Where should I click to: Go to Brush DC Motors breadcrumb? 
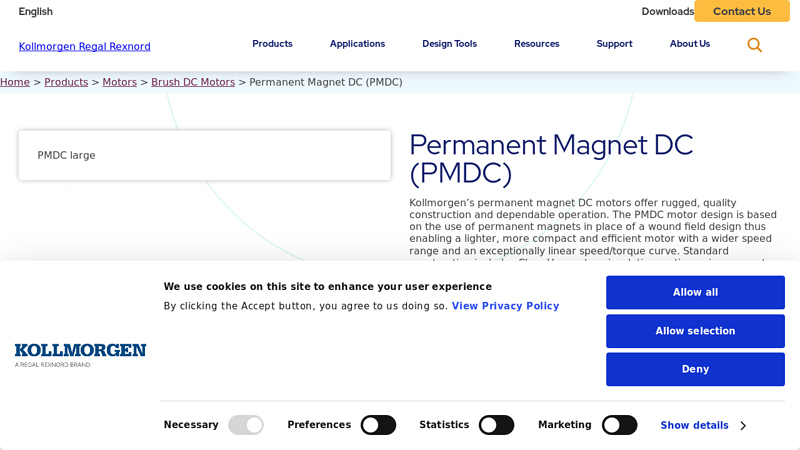(x=193, y=82)
